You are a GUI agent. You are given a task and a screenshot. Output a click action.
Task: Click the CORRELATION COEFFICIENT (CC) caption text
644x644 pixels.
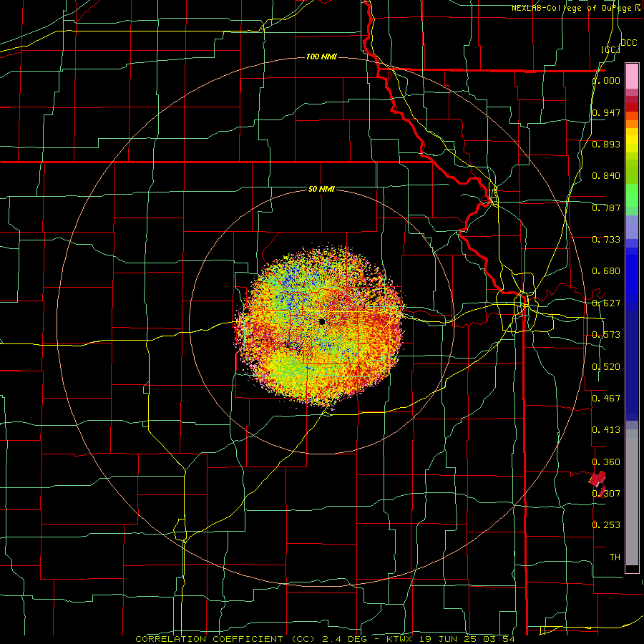225,639
